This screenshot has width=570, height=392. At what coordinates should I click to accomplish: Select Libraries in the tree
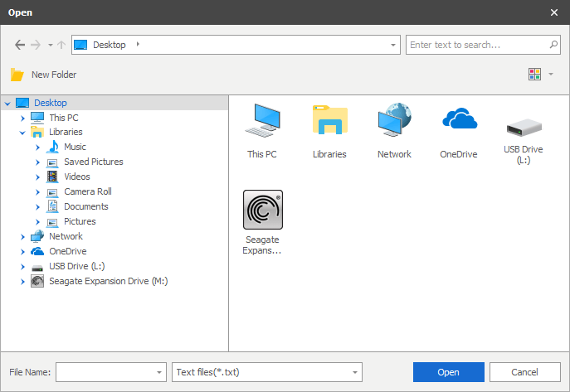[x=66, y=132]
